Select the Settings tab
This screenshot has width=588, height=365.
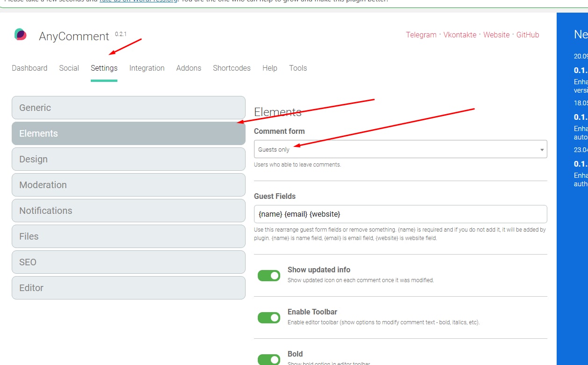104,68
